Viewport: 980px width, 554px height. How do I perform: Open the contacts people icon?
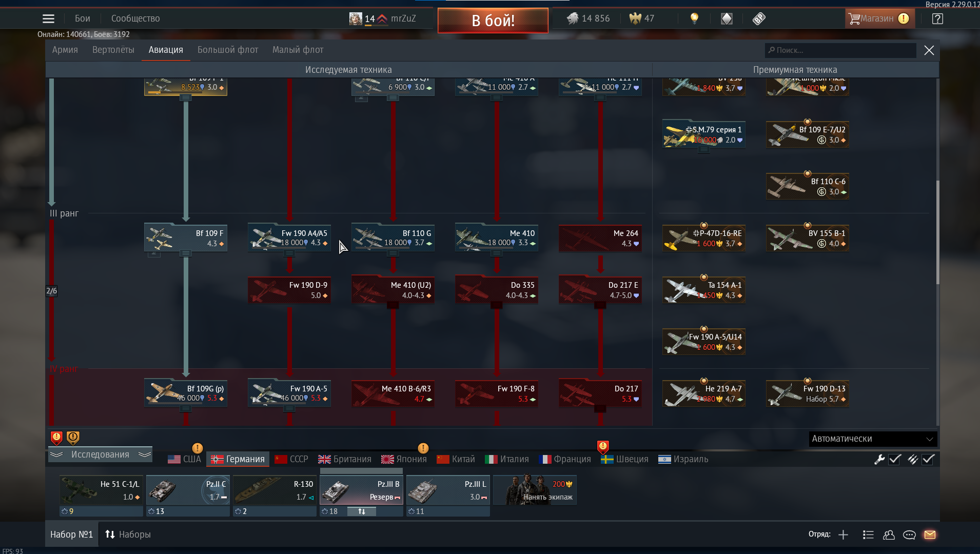889,535
